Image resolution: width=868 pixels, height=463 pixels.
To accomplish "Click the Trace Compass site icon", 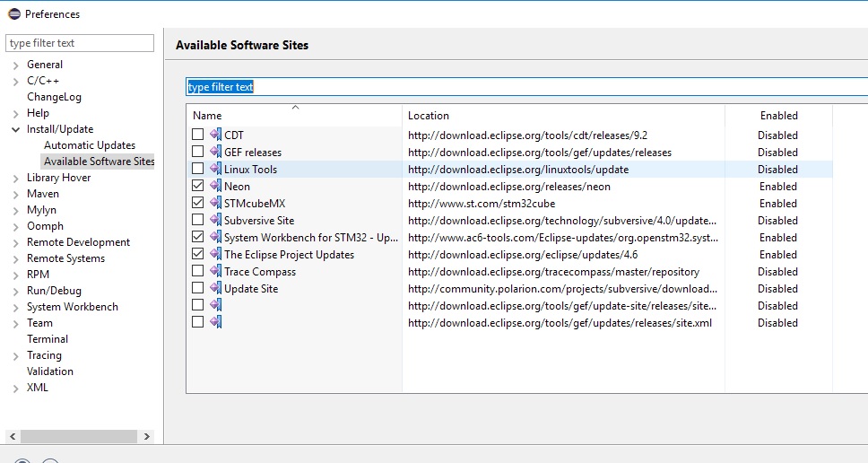I will tap(215, 272).
